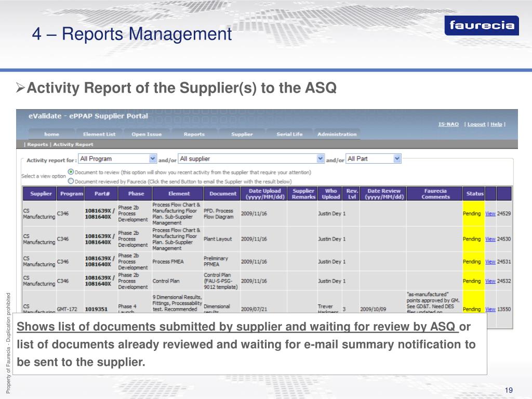Viewport: 532px width, 399px height.
Task: Click the Status column header
Action: pyautogui.click(x=474, y=194)
